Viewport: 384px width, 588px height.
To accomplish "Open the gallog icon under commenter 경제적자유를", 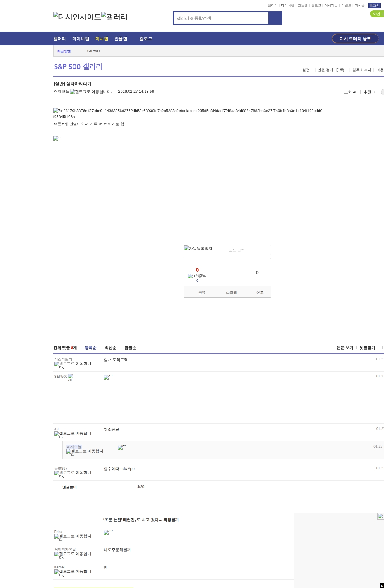I will coord(73,556).
